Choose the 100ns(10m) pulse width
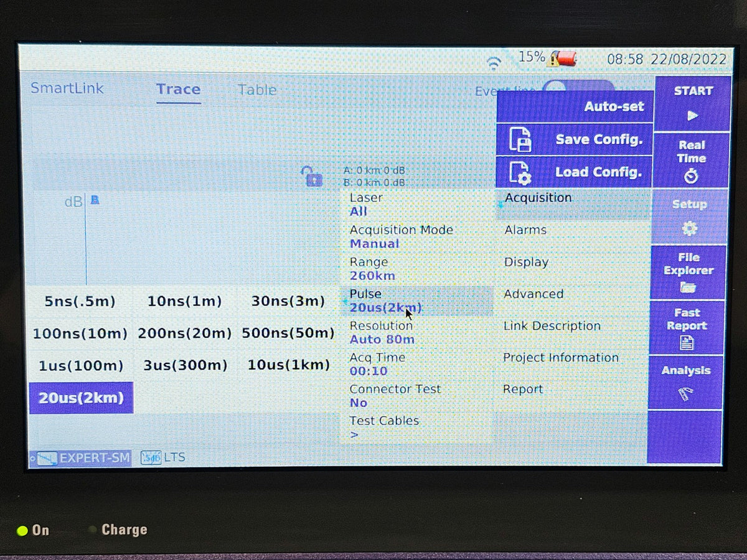Screen dimensions: 747x560 point(80,334)
